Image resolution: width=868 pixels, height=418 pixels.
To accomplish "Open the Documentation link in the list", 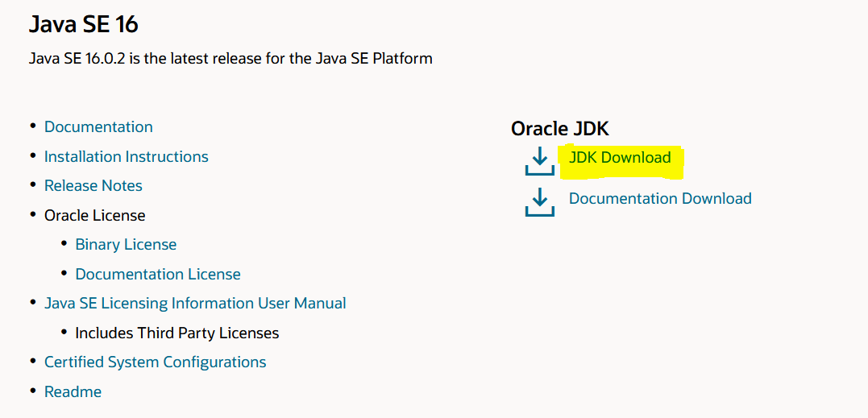I will pyautogui.click(x=98, y=127).
